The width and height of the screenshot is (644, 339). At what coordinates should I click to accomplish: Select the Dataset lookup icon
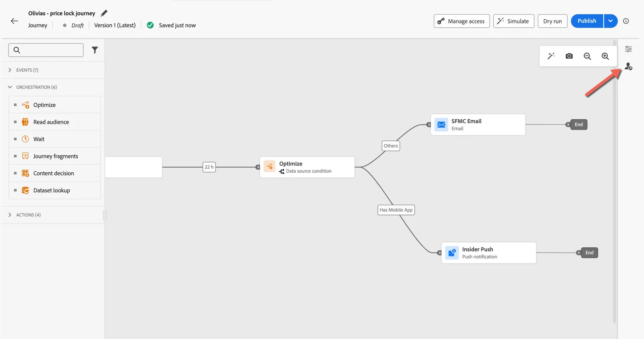click(25, 190)
